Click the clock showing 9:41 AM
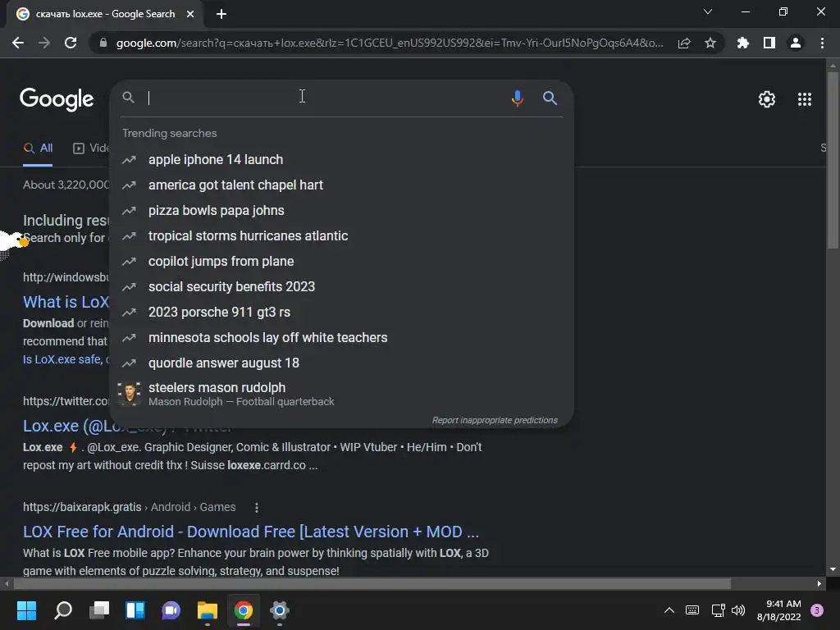This screenshot has width=840, height=630. pyautogui.click(x=783, y=604)
